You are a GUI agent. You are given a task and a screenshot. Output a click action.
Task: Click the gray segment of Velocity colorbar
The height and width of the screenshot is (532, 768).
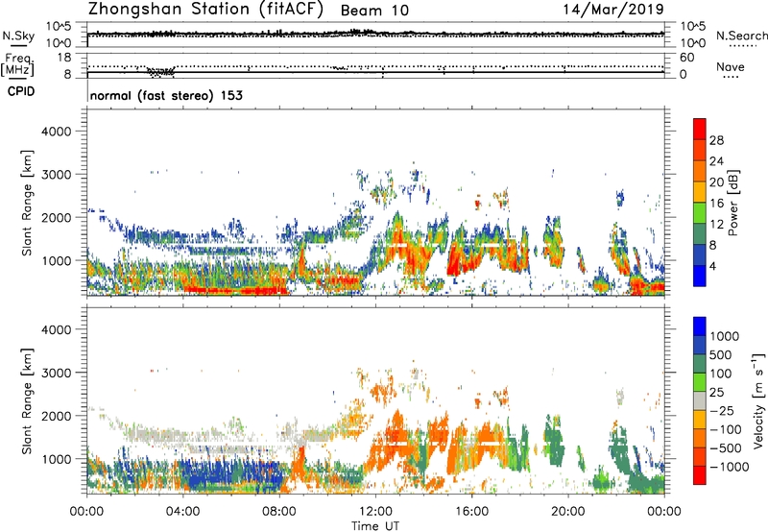point(700,401)
